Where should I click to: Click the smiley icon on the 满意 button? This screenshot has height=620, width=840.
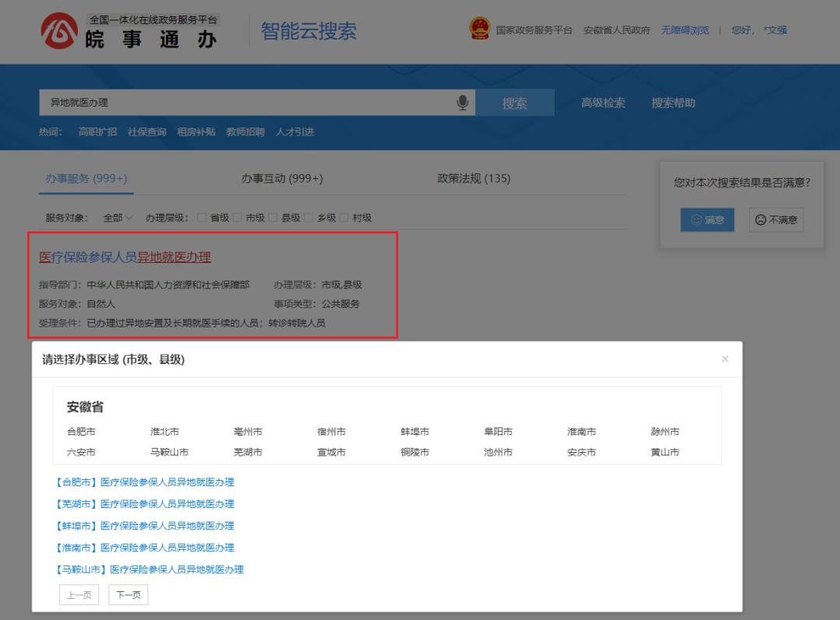[x=698, y=219]
